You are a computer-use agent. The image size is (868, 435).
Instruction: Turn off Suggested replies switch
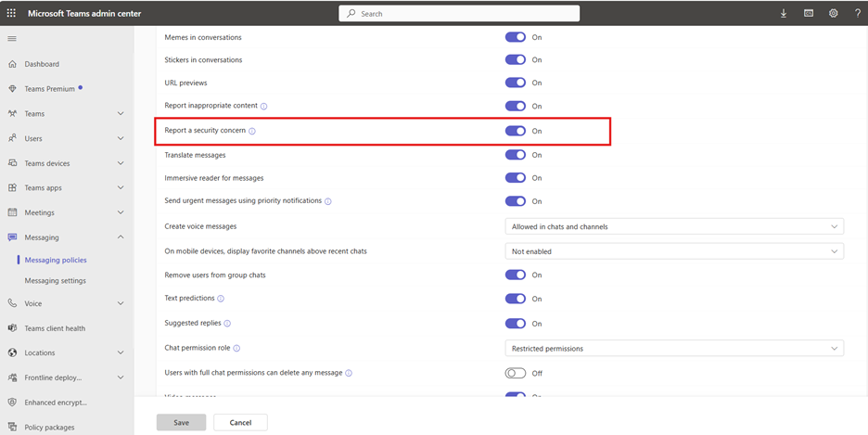[516, 323]
